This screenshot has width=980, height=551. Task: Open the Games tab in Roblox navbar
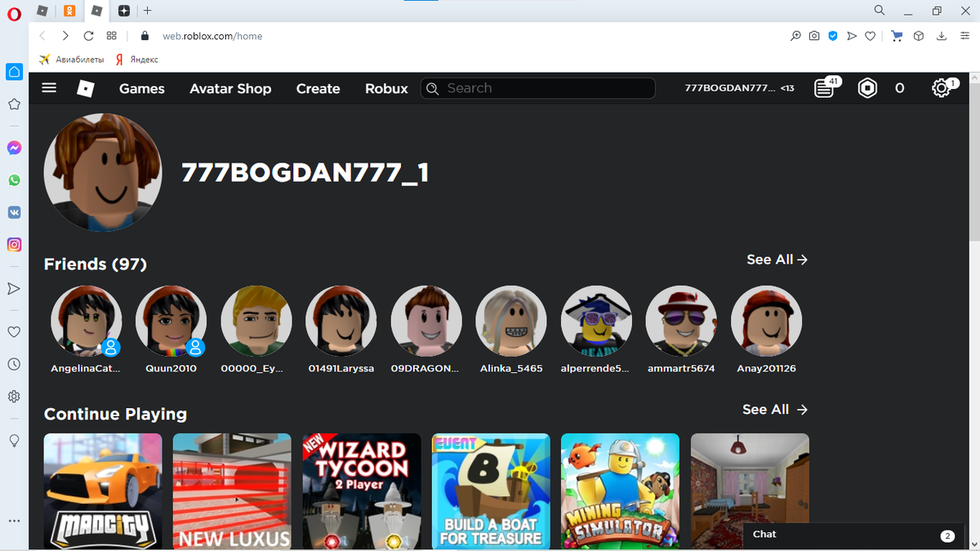[x=142, y=88]
